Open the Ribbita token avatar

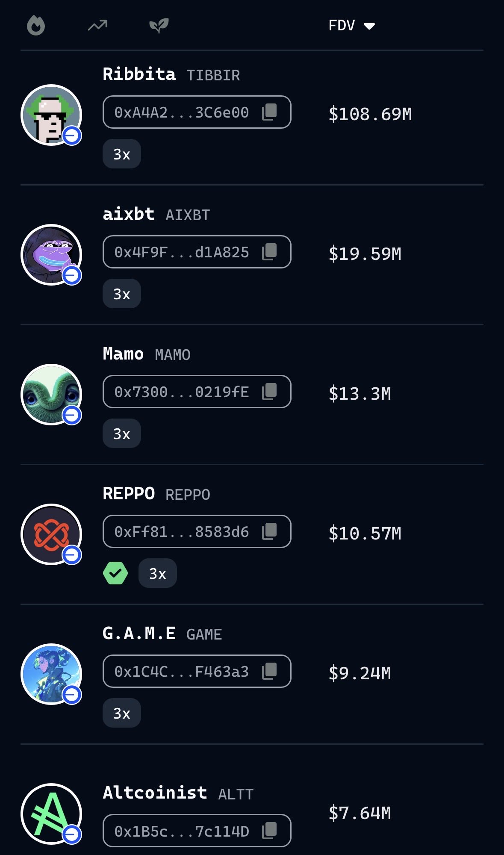pos(51,115)
